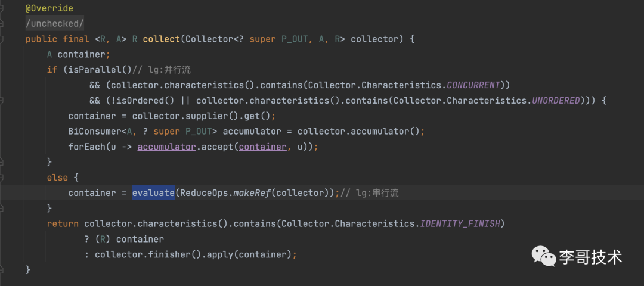Click the 李哥技术 watermark text

591,257
